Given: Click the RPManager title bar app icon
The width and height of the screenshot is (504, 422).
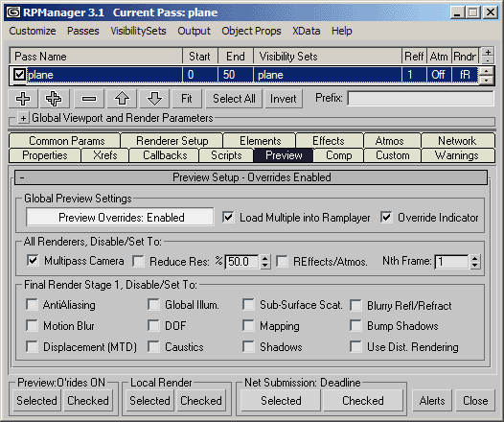Looking at the screenshot, I should pos(13,12).
